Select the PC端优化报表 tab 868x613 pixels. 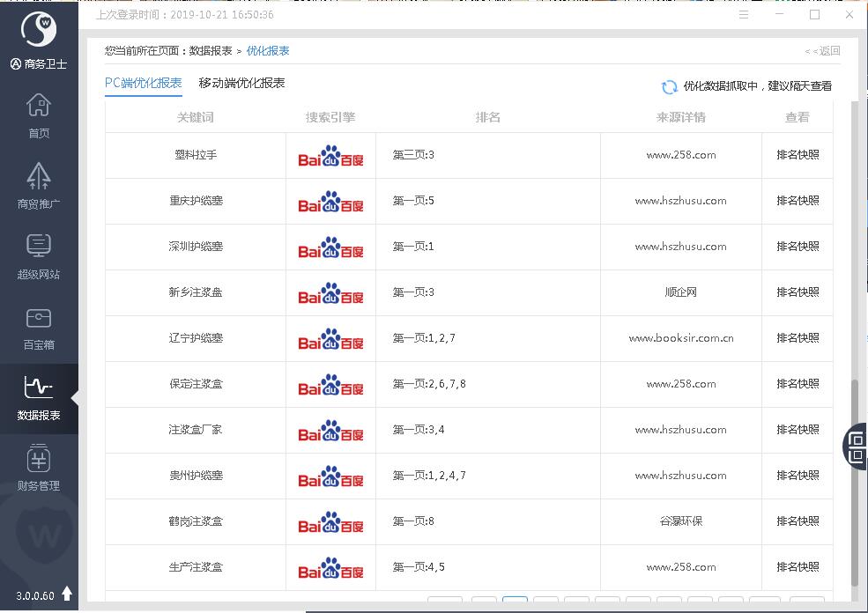pyautogui.click(x=143, y=83)
